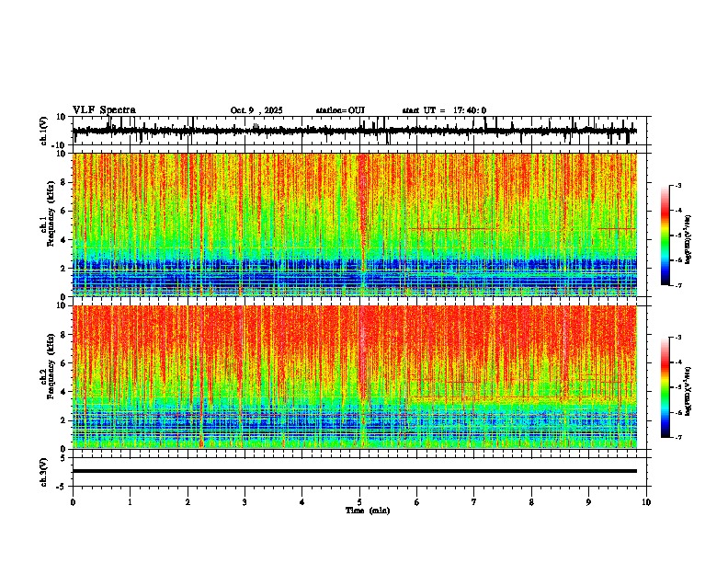This screenshot has width=728, height=563.
Task: Select the ch.1 color scale bar
Action: coord(665,236)
